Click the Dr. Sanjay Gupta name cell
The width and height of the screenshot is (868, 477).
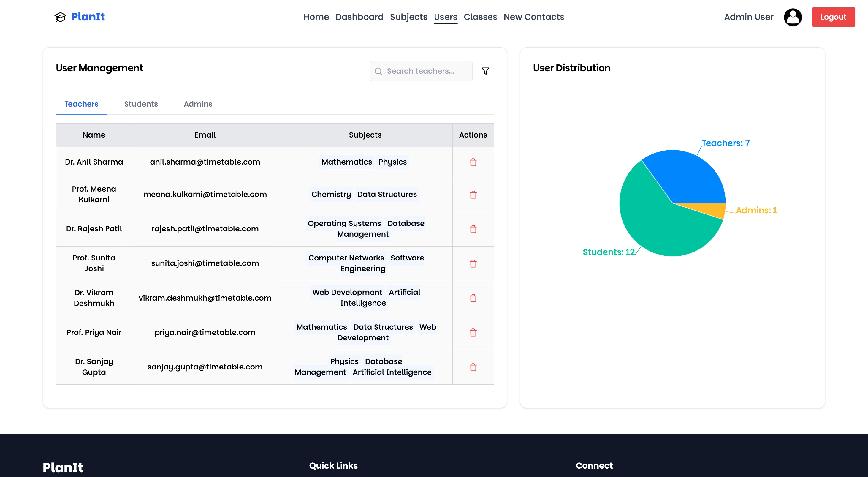94,367
